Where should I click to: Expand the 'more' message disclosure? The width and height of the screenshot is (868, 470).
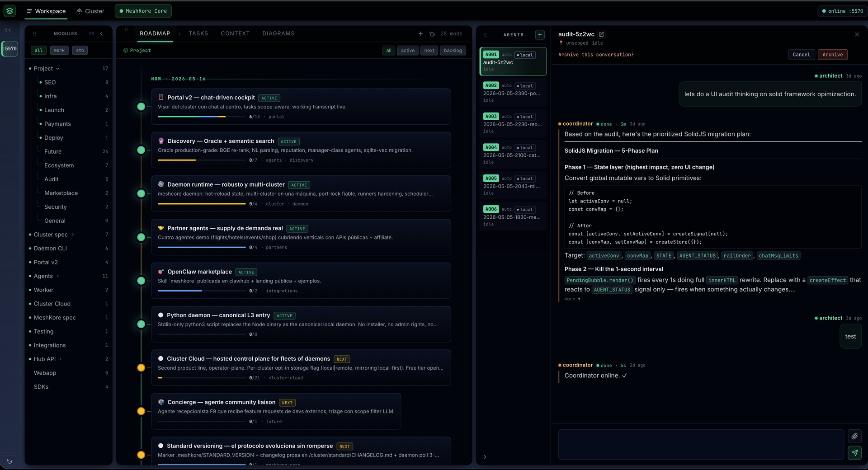coord(572,299)
